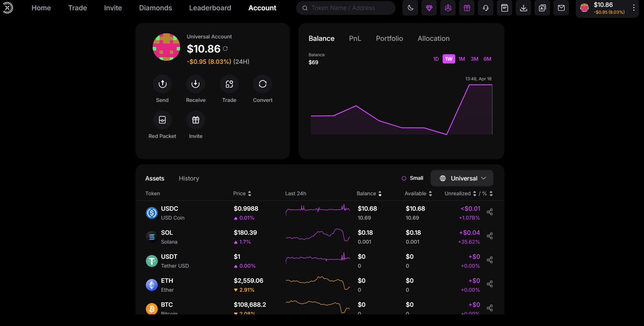Open account summary in top-right corner
The width and height of the screenshot is (644, 326).
(x=607, y=8)
